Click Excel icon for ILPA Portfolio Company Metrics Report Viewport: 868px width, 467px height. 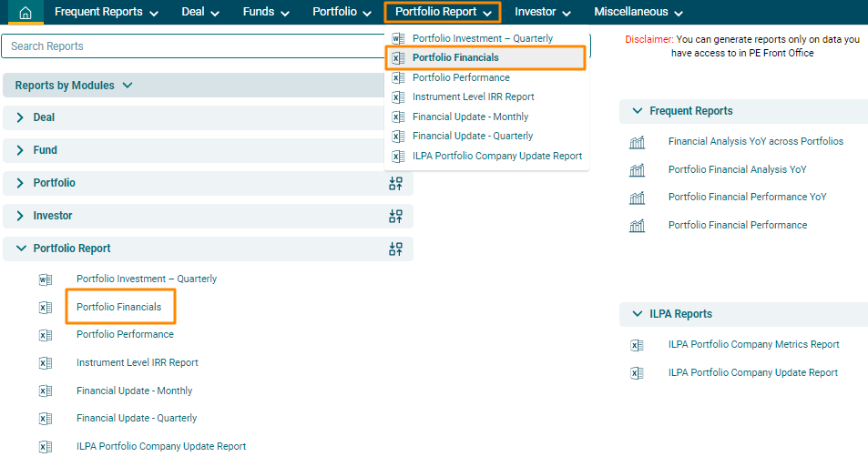pyautogui.click(x=637, y=345)
